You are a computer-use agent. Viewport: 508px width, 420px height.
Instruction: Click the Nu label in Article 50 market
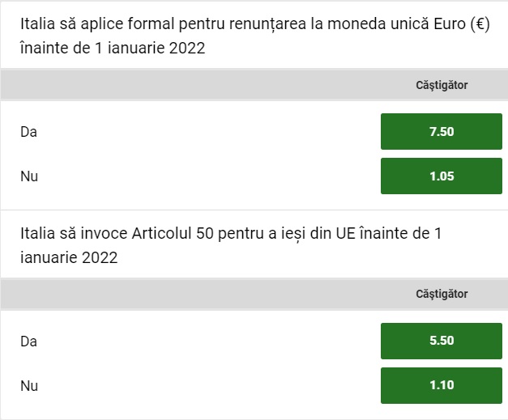tap(29, 384)
